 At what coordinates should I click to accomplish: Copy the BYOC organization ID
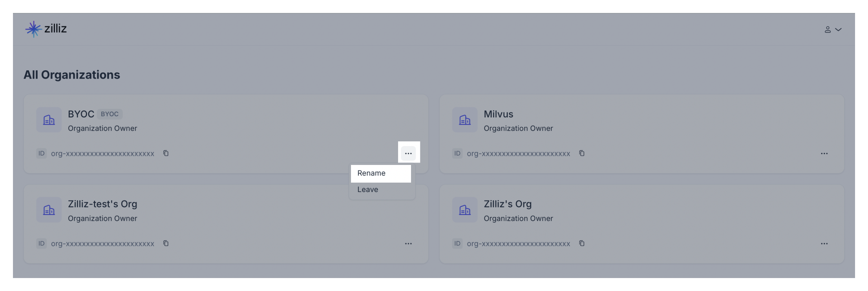click(x=166, y=153)
